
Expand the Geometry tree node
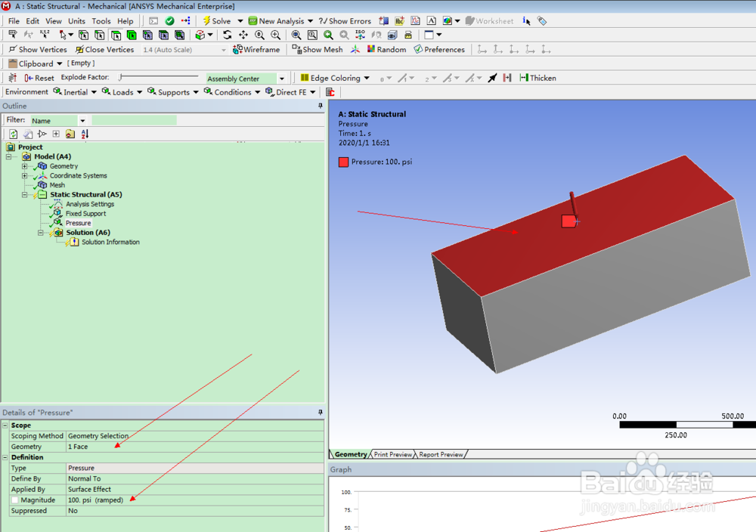point(25,166)
